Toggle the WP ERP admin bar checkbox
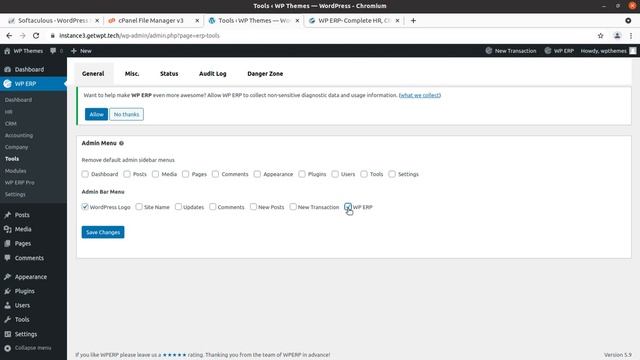The image size is (640, 360). (348, 207)
